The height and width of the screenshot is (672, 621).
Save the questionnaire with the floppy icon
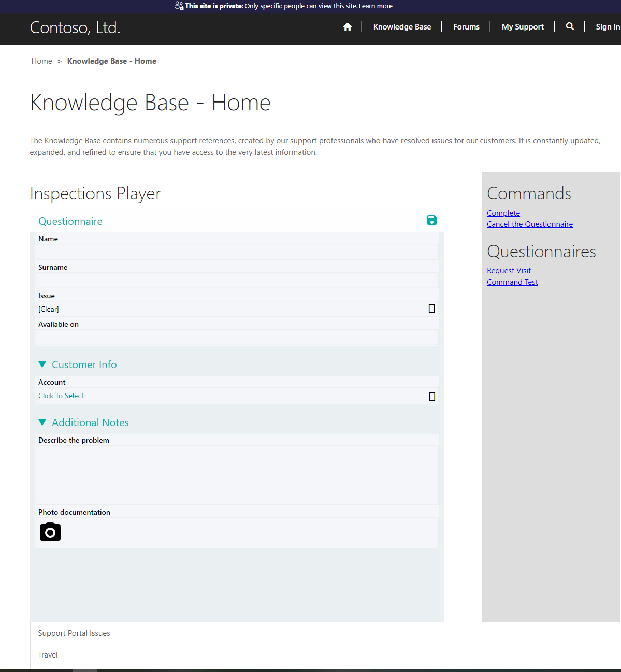coord(432,220)
